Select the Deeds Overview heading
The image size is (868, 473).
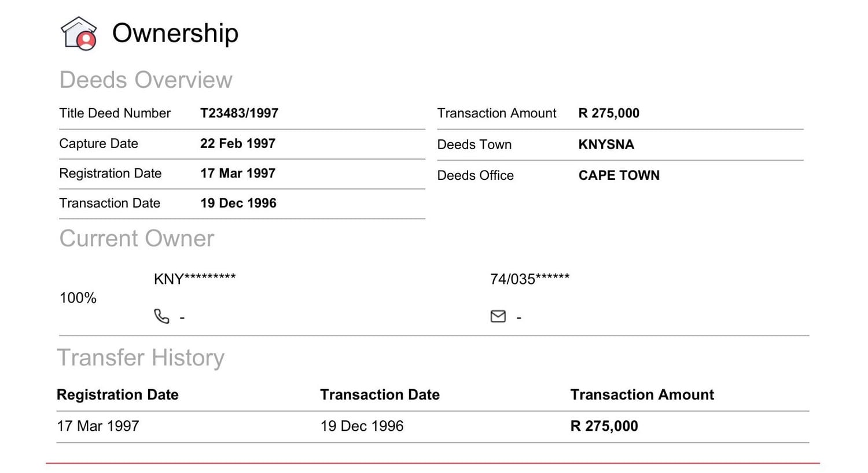click(x=146, y=80)
